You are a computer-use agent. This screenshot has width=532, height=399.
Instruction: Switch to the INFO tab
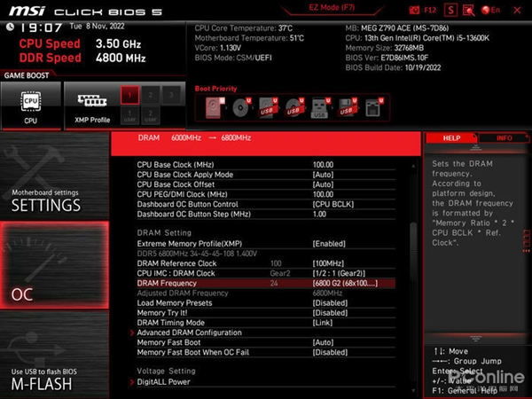pos(504,138)
